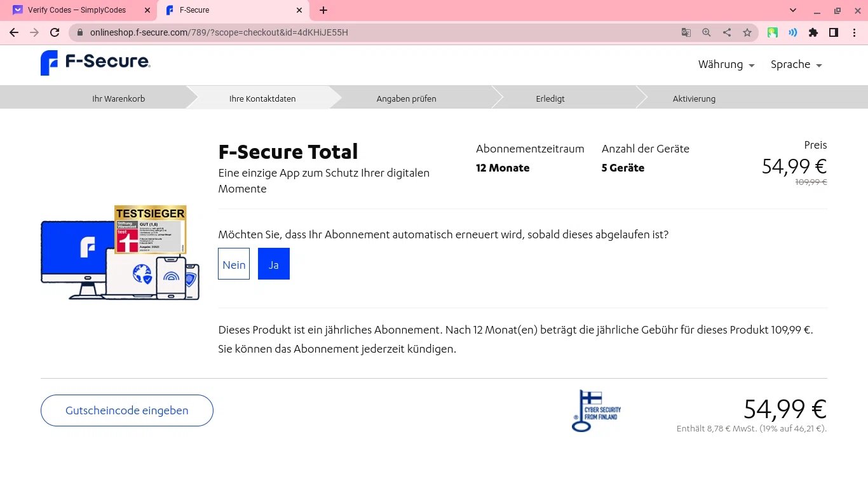Share this page via share icon

click(727, 32)
